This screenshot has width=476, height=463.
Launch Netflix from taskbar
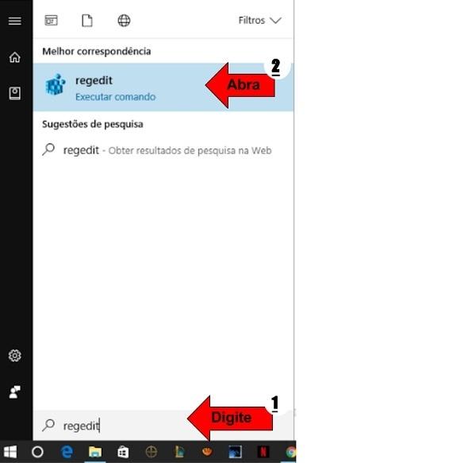(x=263, y=452)
